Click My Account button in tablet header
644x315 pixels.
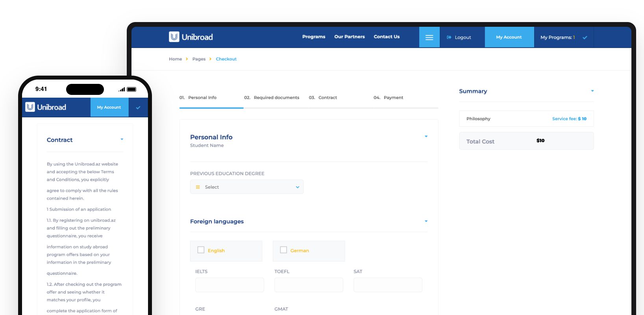509,37
